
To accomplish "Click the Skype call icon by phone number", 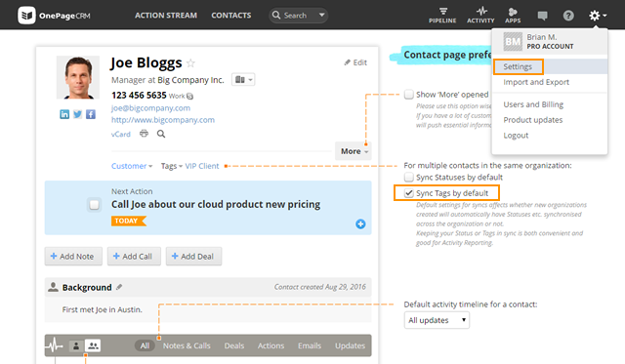I will [189, 96].
